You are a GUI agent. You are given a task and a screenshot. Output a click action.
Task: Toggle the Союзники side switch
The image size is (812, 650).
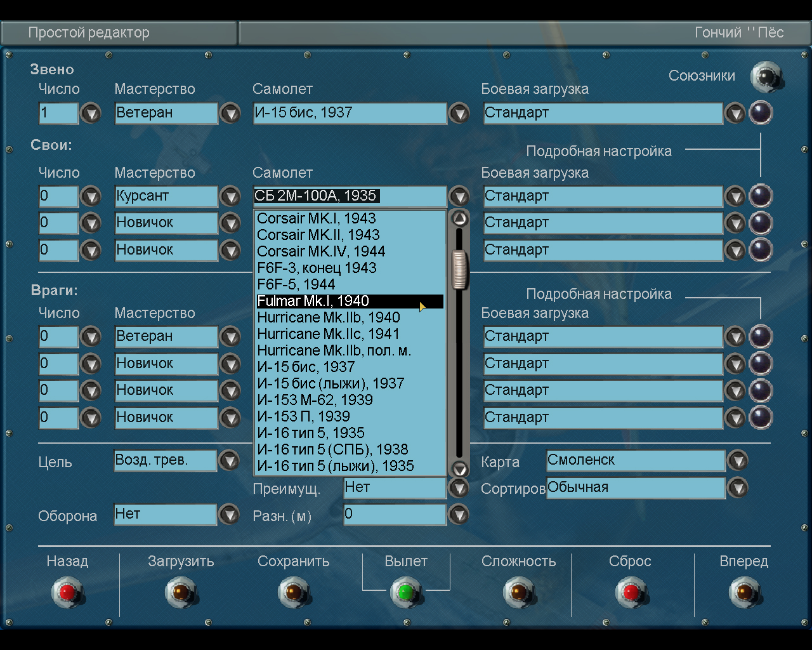[766, 77]
